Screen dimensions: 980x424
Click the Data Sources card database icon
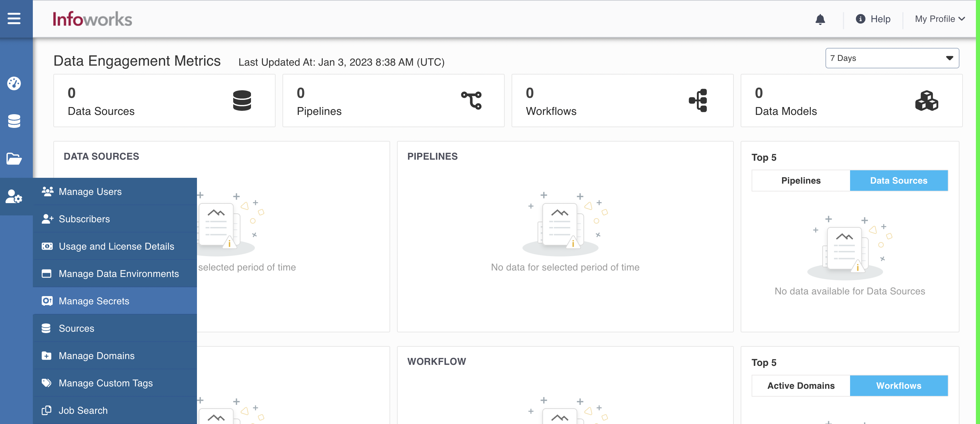point(242,101)
